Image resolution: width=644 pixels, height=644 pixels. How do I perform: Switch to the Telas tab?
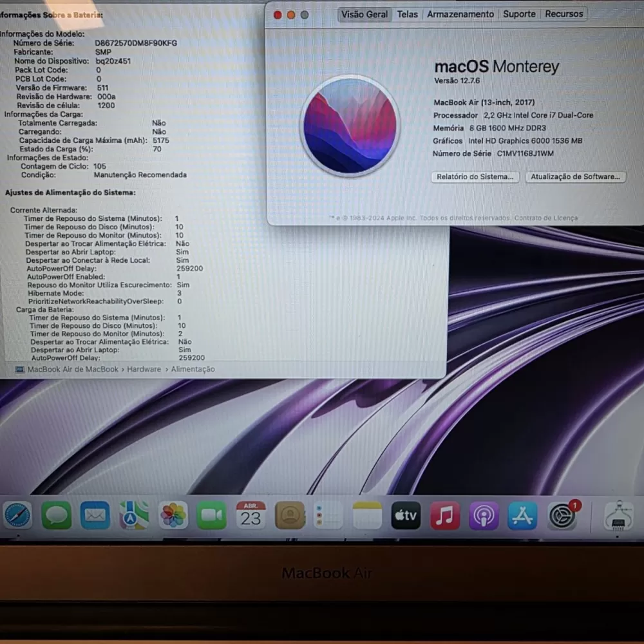(x=407, y=14)
